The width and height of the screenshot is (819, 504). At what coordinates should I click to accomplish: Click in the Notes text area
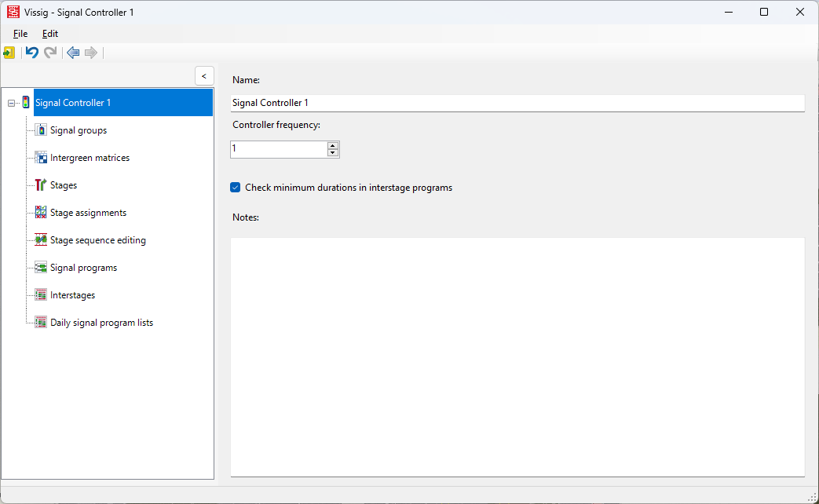(517, 356)
